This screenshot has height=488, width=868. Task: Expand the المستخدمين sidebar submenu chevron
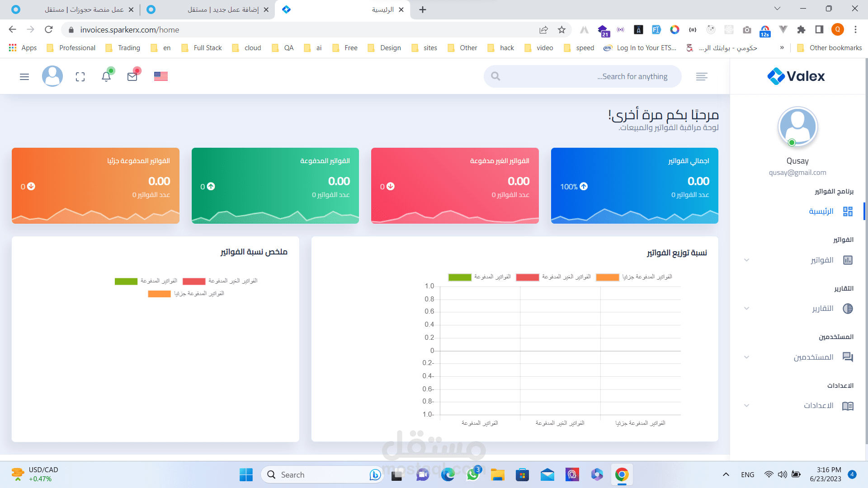(x=747, y=357)
